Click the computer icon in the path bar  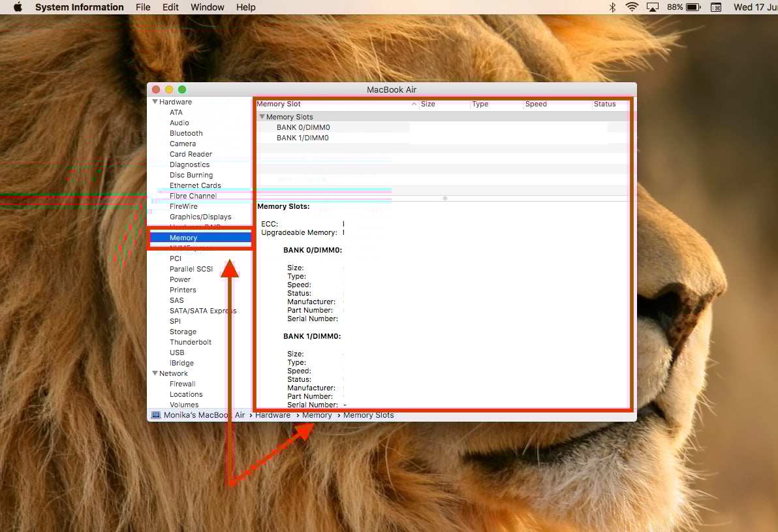coord(156,415)
